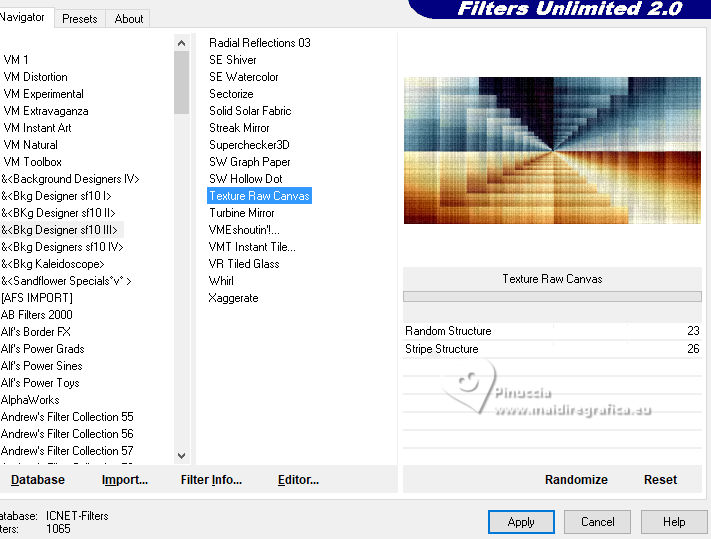The width and height of the screenshot is (711, 539).
Task: Select Andrew's Filter Collection 57
Action: (x=67, y=451)
